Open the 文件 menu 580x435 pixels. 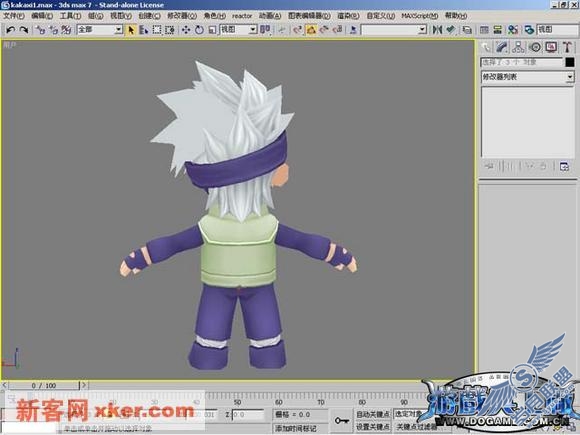14,16
